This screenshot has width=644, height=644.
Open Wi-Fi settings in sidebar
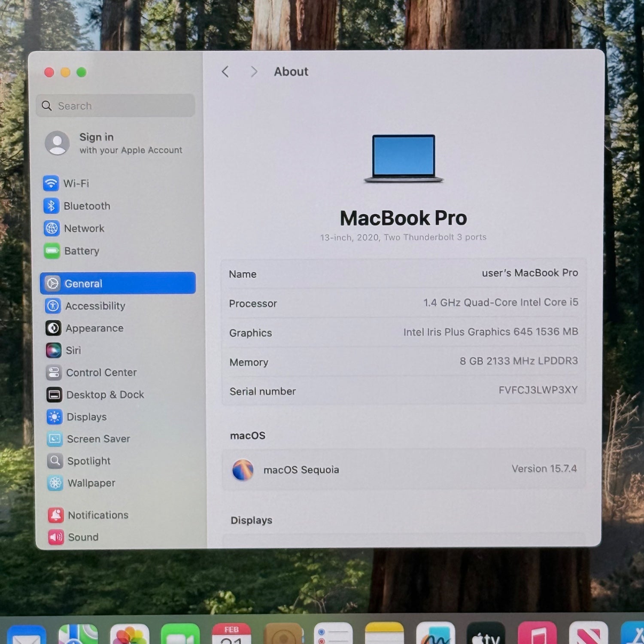tap(76, 184)
